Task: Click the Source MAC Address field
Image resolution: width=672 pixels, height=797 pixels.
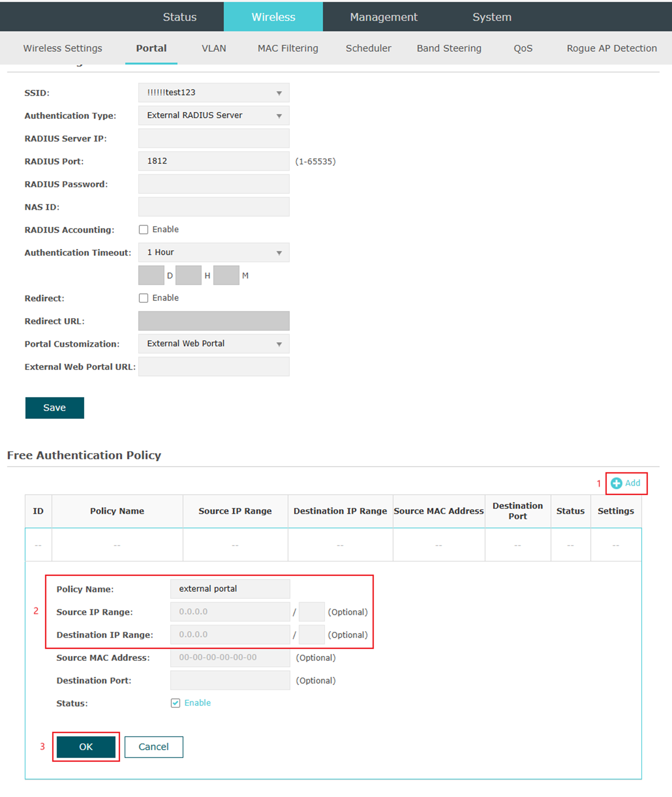Action: pos(229,657)
